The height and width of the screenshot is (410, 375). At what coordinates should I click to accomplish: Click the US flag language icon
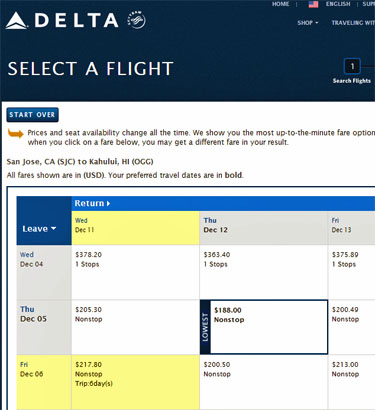[313, 4]
